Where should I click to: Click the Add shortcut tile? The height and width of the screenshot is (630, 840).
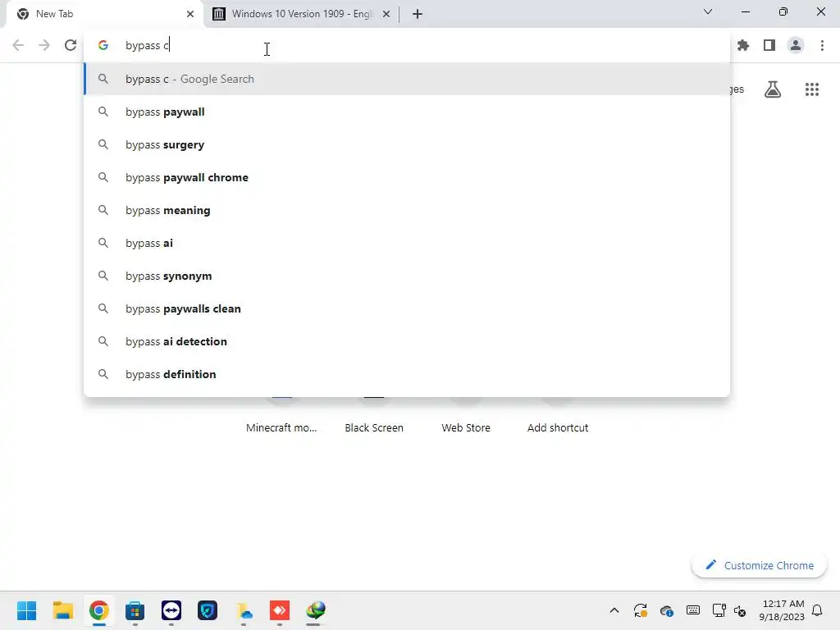click(558, 427)
